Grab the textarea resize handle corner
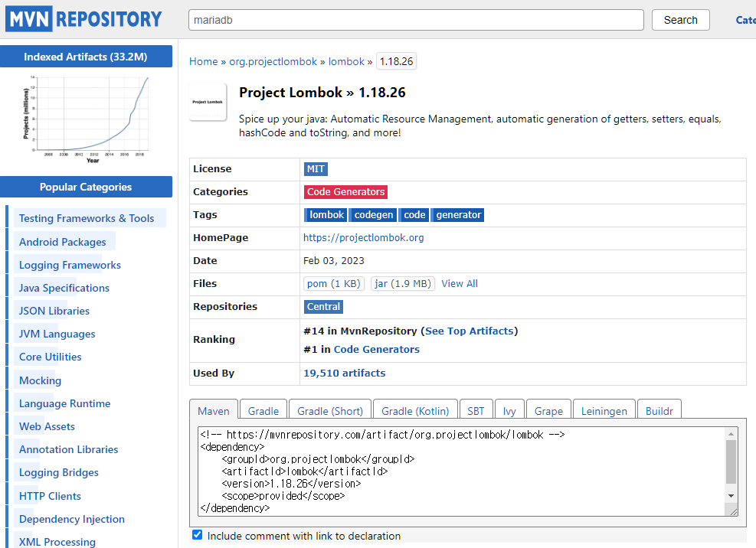756x548 pixels. click(733, 512)
